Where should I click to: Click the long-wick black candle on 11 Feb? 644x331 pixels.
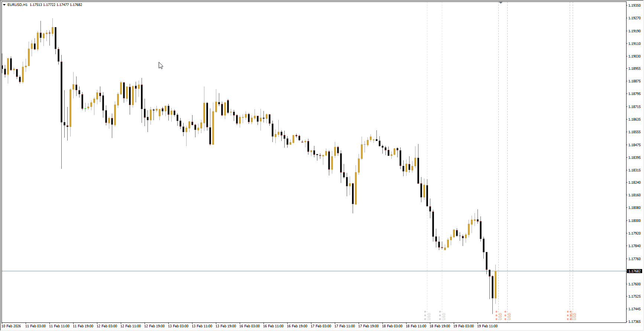(x=61, y=92)
